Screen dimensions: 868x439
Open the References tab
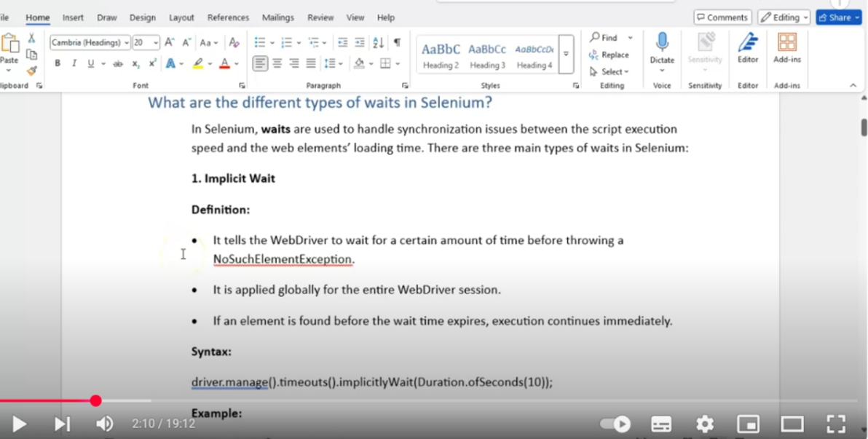228,17
